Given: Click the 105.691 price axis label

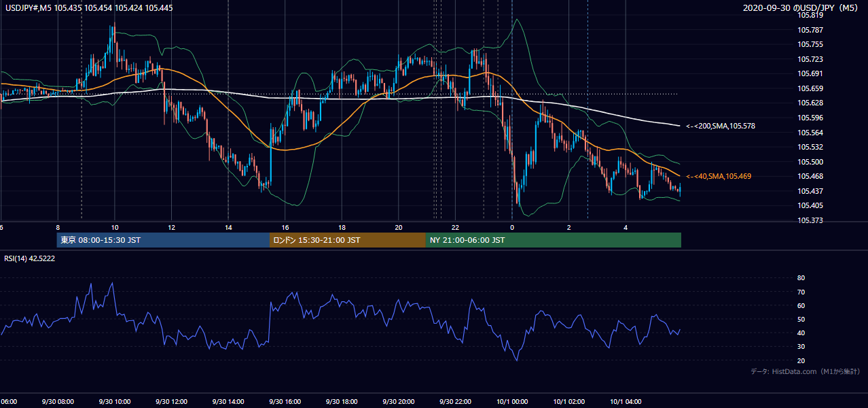Looking at the screenshot, I should [x=811, y=74].
